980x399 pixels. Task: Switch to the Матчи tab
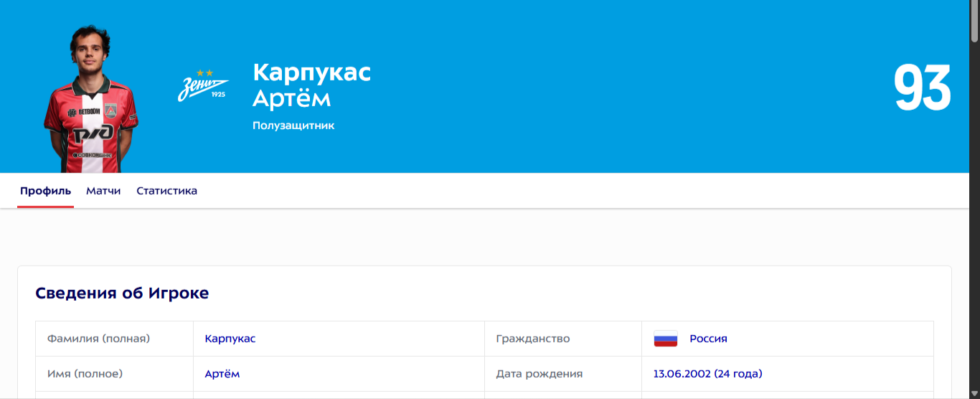pyautogui.click(x=103, y=191)
